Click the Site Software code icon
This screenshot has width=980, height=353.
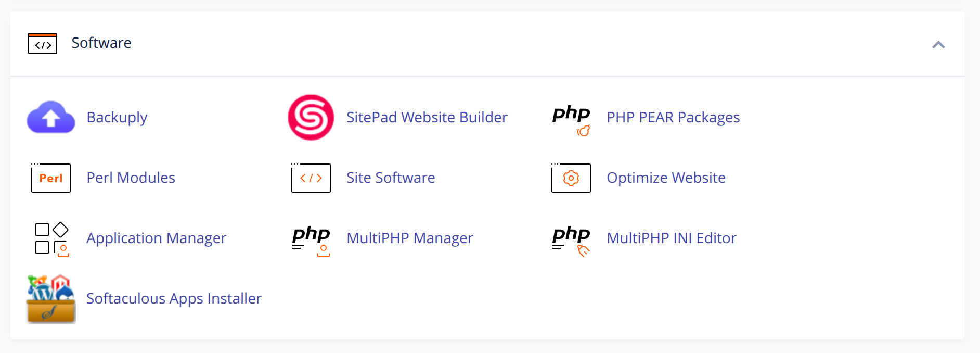pos(311,178)
